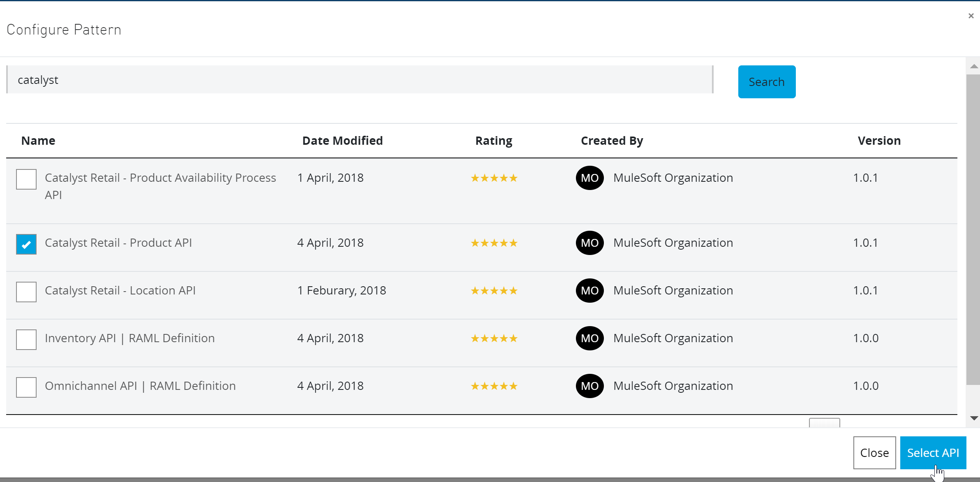Click version 1.0.1 in the Location API row
The width and height of the screenshot is (980, 482).
pyautogui.click(x=865, y=290)
